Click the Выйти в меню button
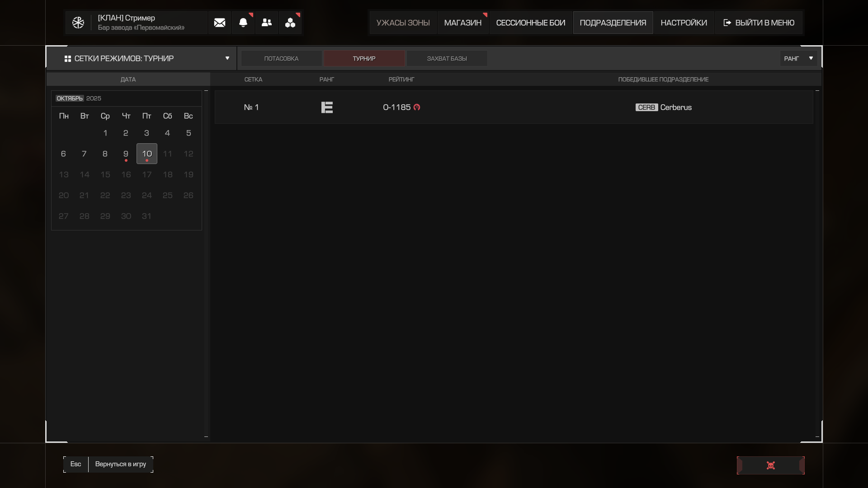The image size is (868, 488). pyautogui.click(x=759, y=23)
